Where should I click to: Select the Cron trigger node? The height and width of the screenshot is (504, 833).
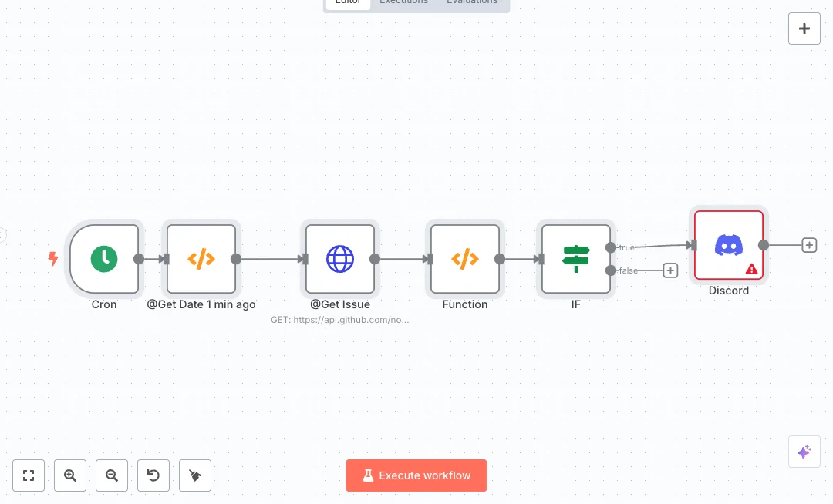[x=104, y=259]
